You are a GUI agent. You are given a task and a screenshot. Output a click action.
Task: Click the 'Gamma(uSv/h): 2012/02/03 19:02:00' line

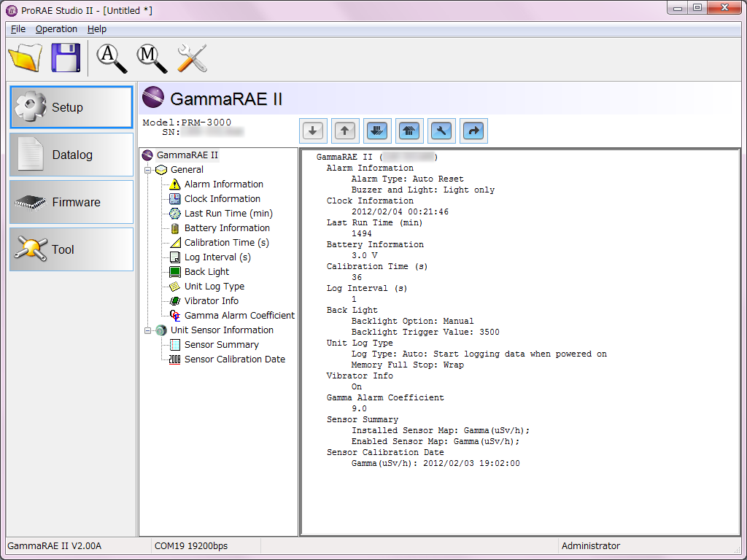pos(436,463)
